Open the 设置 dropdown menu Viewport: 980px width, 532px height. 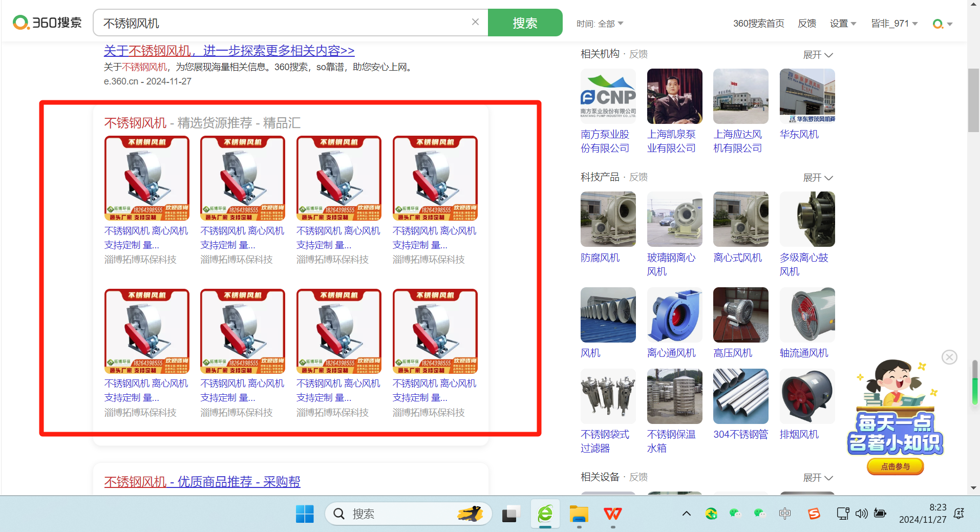click(843, 24)
